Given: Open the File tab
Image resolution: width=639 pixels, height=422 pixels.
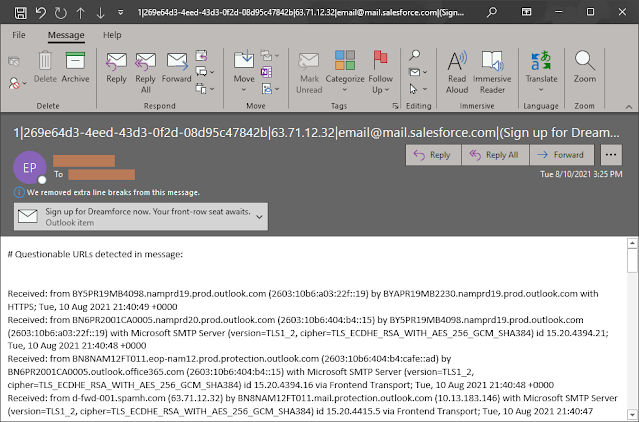Looking at the screenshot, I should (x=19, y=35).
